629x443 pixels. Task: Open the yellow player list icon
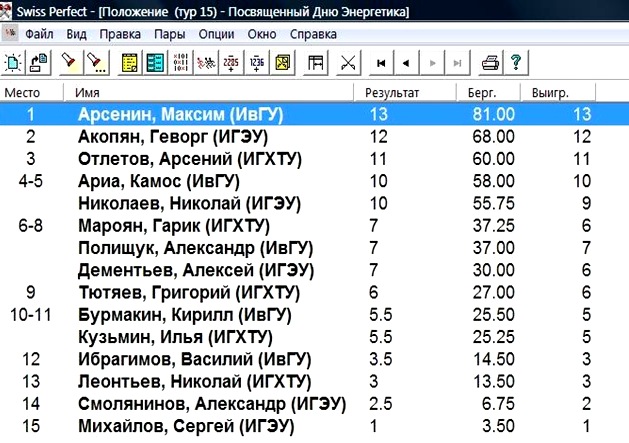click(x=130, y=63)
